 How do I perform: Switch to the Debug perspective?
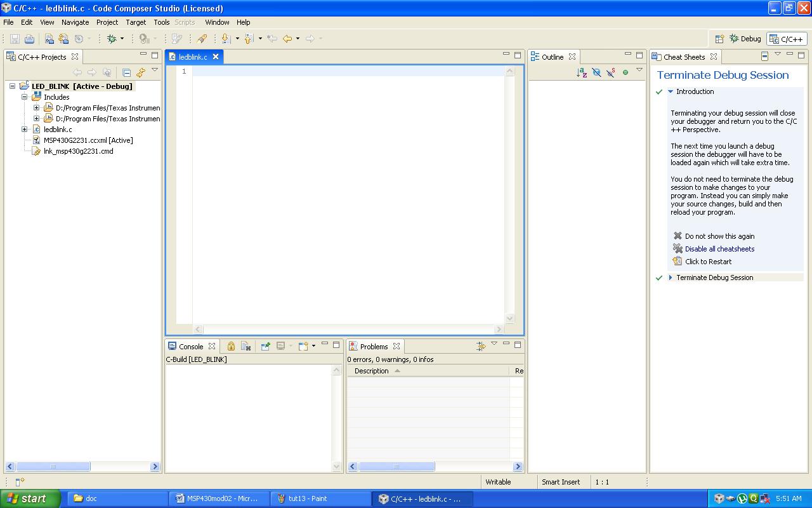(x=745, y=39)
